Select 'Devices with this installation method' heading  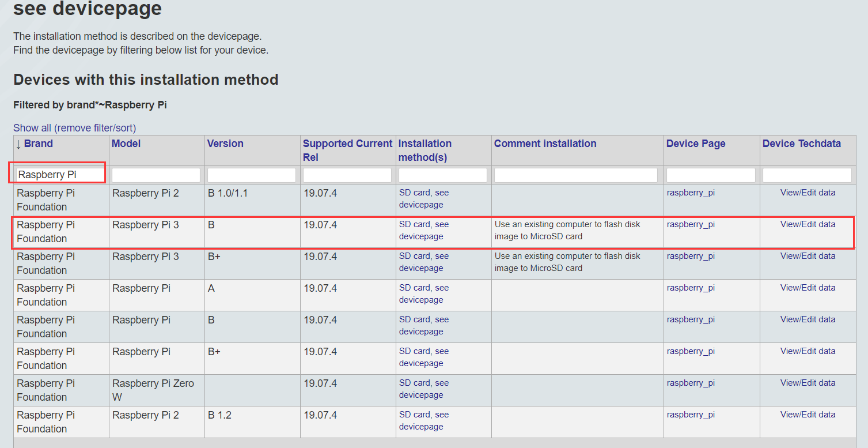tap(146, 80)
